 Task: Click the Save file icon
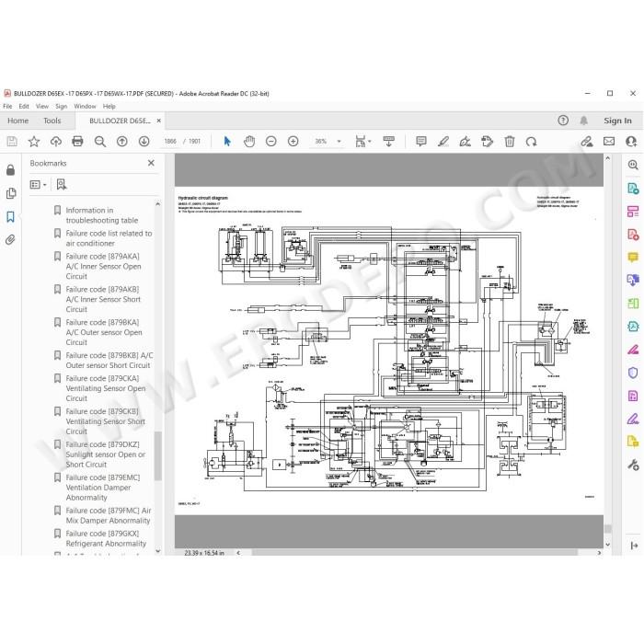point(12,142)
